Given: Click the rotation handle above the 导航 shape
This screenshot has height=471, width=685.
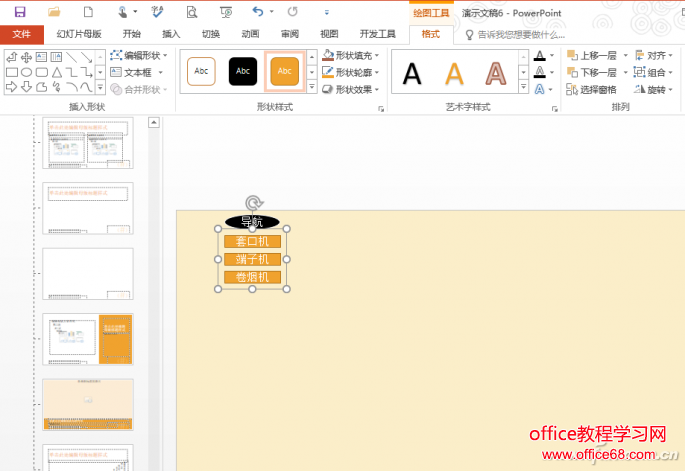Looking at the screenshot, I should (x=254, y=203).
